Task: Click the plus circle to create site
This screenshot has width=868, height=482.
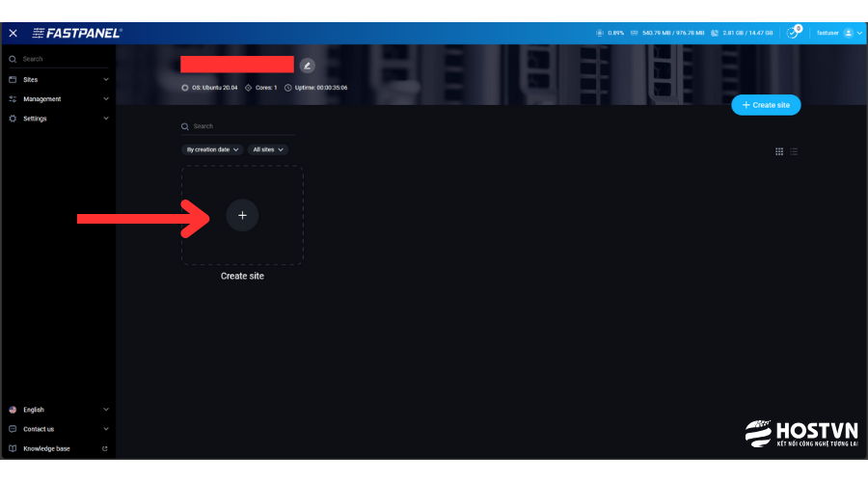Action: 242,215
